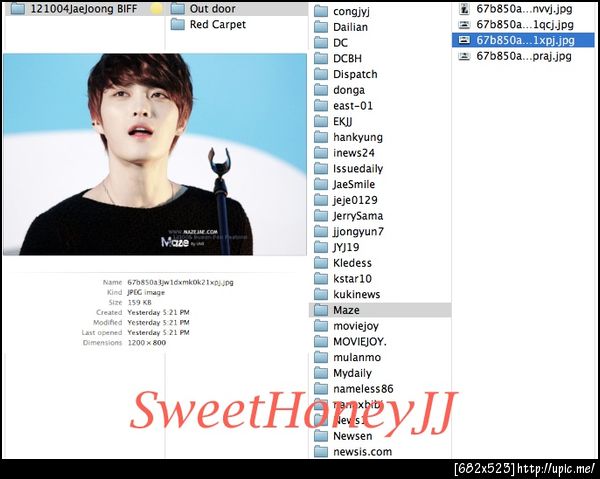Click the 121004JaeJoong BIFF folder icon

[x=18, y=8]
